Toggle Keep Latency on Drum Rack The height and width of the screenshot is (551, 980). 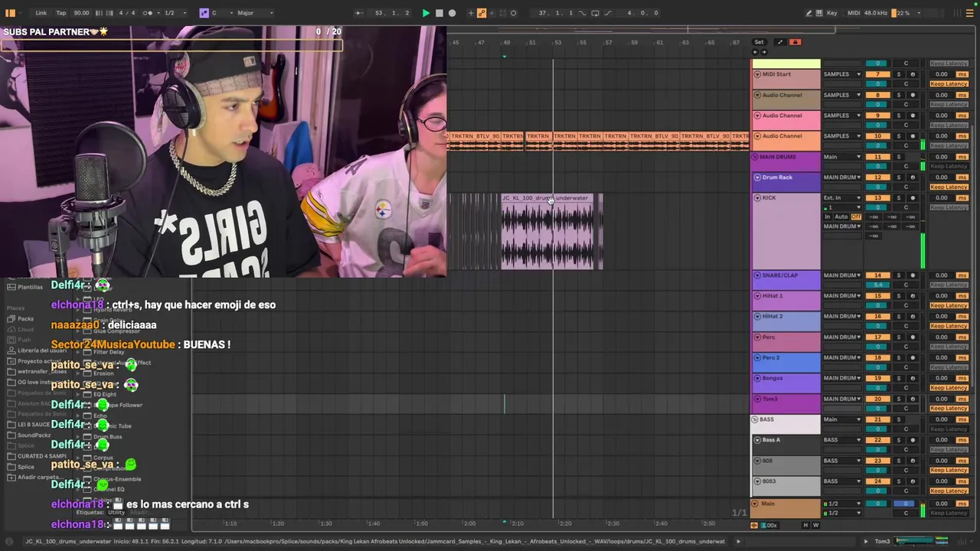pyautogui.click(x=949, y=187)
